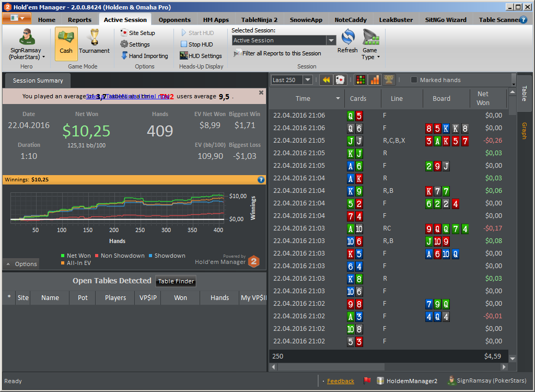Sort by the Line column header
This screenshot has width=535, height=392.
[402, 98]
